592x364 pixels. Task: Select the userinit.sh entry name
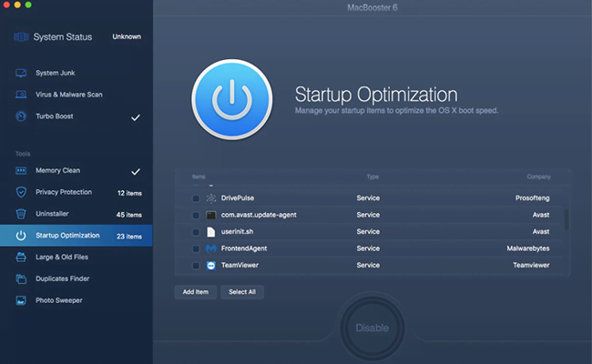coord(237,232)
